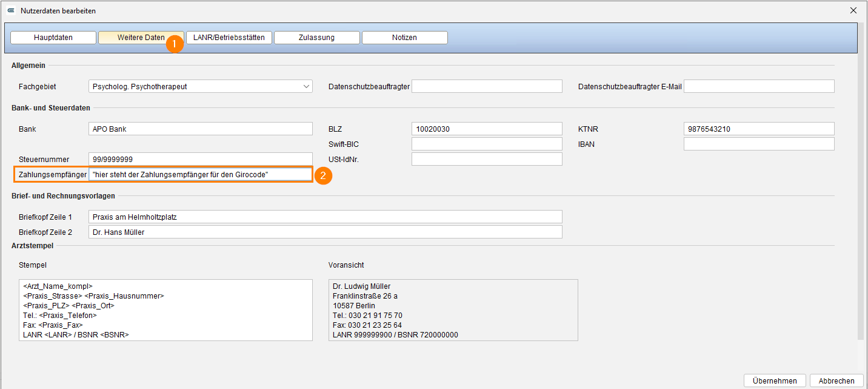Viewport: 868px width, 389px height.
Task: Focus the Datenschutzbeauftragter E-Mail field
Action: tap(759, 86)
